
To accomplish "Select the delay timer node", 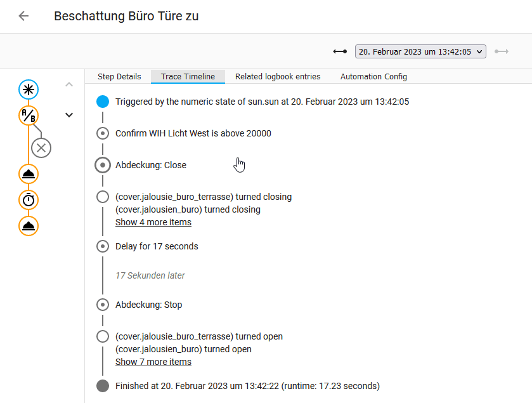I will pyautogui.click(x=29, y=200).
